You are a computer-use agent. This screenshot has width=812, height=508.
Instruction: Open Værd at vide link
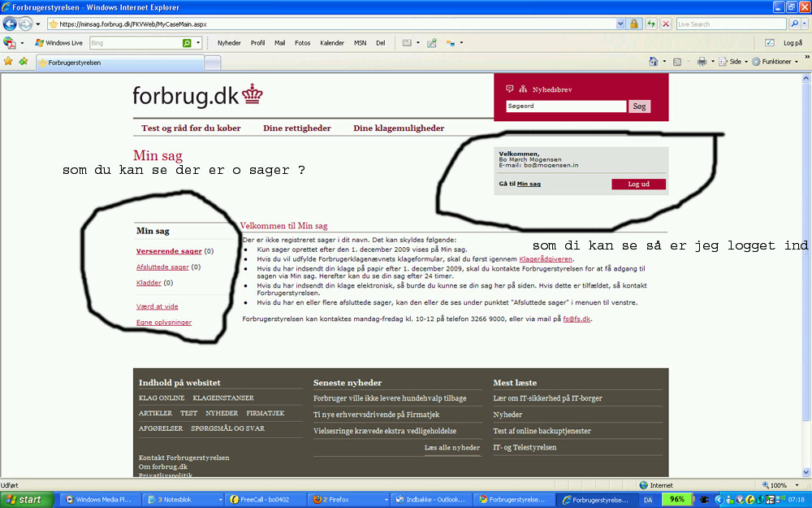click(157, 306)
